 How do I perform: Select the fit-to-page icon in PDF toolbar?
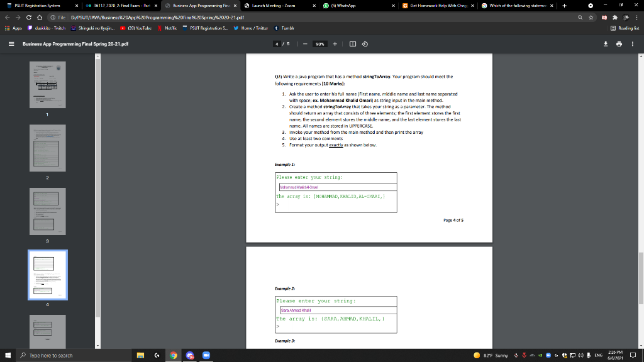[x=352, y=44]
